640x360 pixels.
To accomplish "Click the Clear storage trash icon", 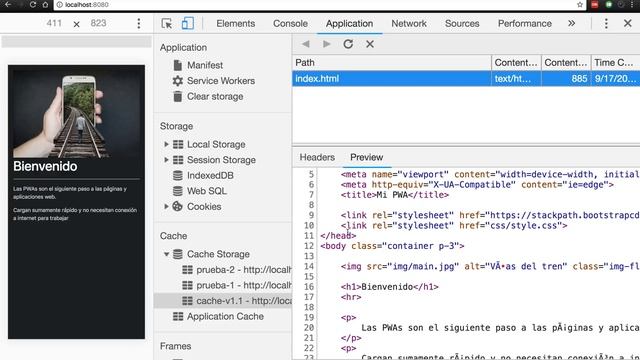I will pos(178,97).
